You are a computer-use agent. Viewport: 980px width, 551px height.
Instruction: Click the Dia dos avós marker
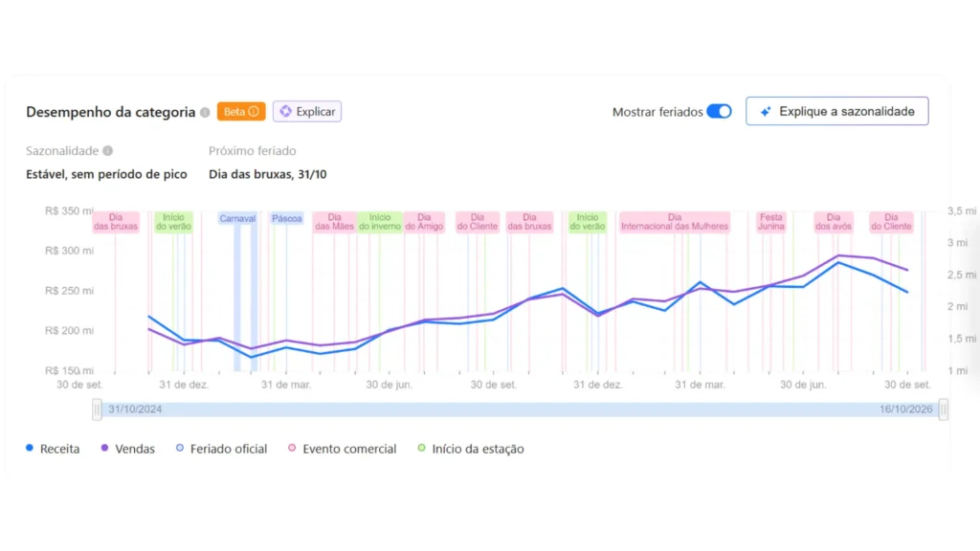pyautogui.click(x=834, y=222)
